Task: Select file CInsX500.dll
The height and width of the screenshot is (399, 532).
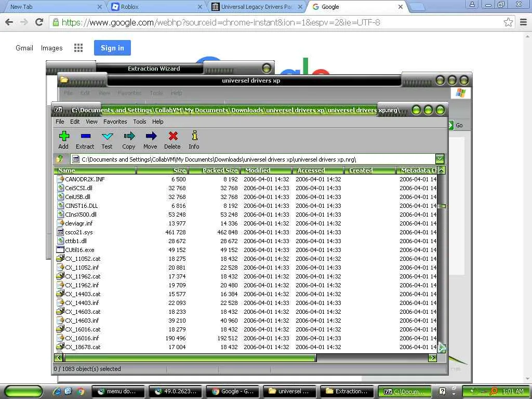Action: [x=81, y=215]
